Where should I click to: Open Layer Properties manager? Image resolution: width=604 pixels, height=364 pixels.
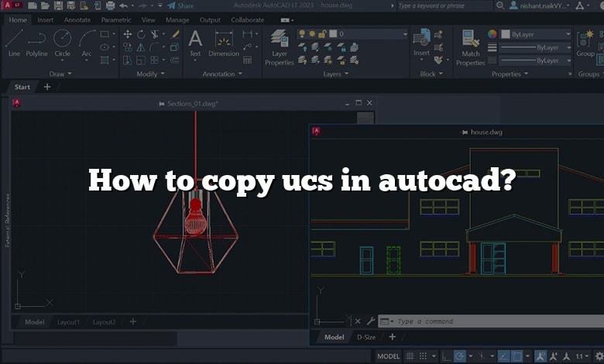point(280,47)
